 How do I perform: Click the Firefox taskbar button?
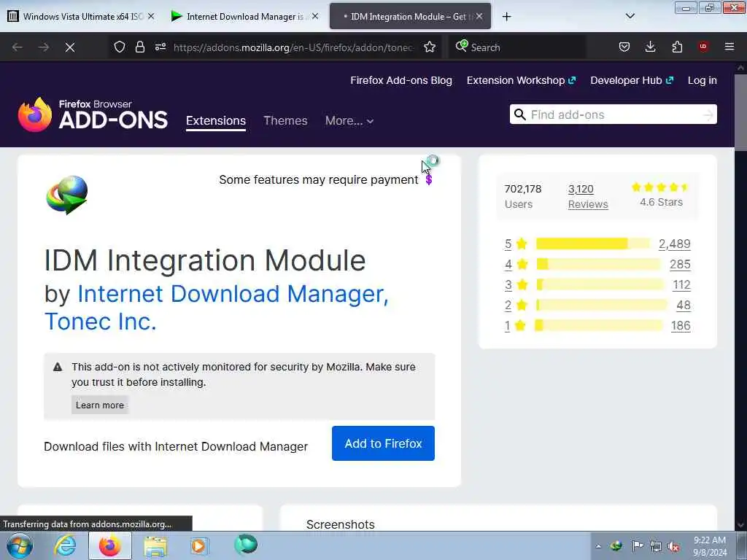click(x=110, y=545)
